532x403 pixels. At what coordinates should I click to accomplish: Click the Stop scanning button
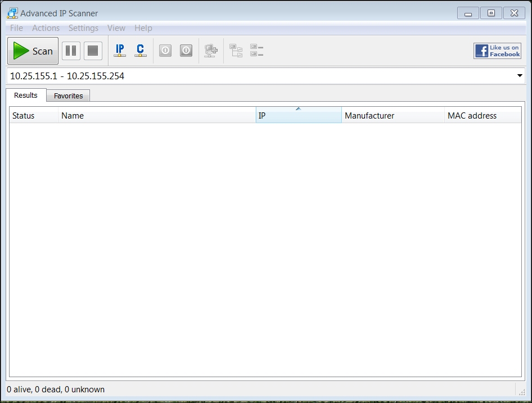pos(93,50)
